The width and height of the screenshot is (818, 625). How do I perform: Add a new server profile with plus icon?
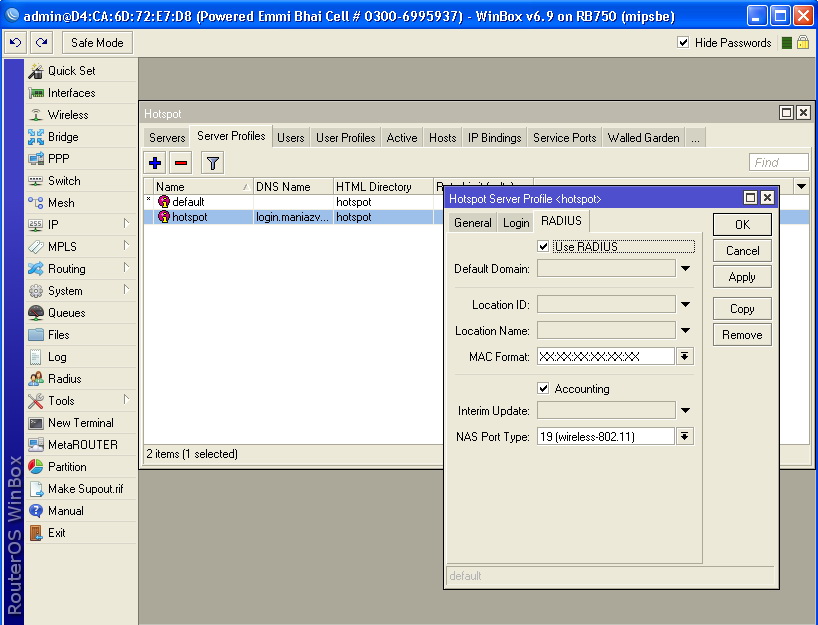pyautogui.click(x=154, y=162)
